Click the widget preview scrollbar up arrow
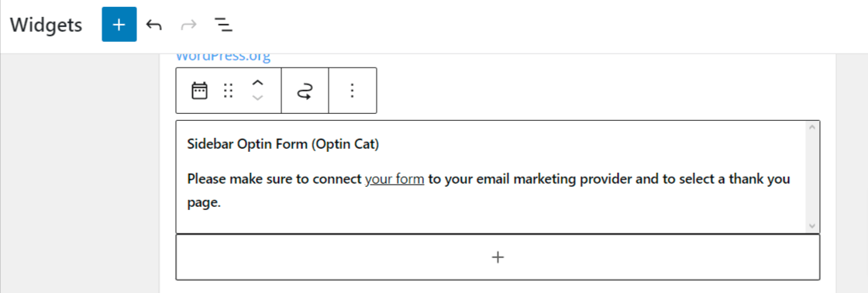 click(x=812, y=128)
